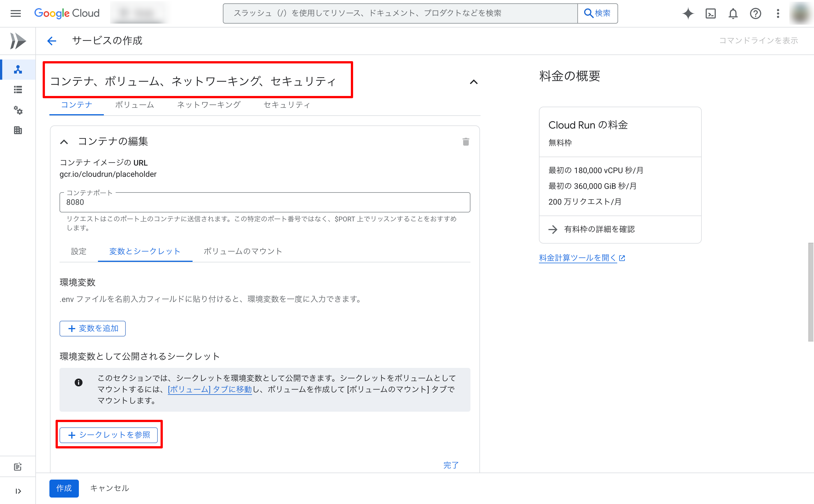This screenshot has height=504, width=814.
Task: Open the release notes icon at bottom left
Action: (18, 466)
